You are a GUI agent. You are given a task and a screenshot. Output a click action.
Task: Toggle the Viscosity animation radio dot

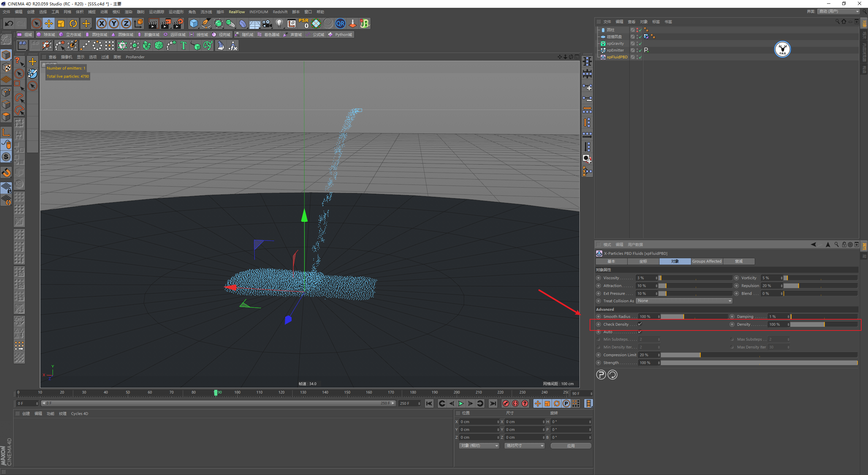[598, 278]
